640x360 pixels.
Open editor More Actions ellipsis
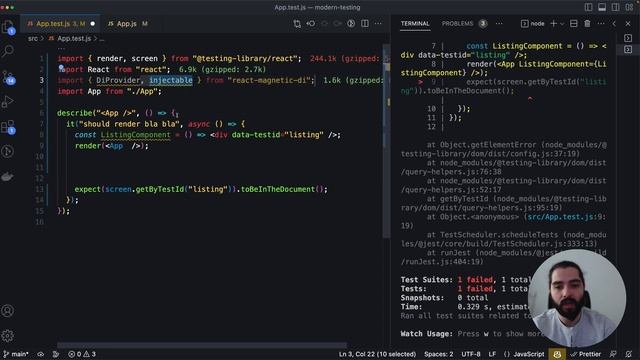(378, 24)
